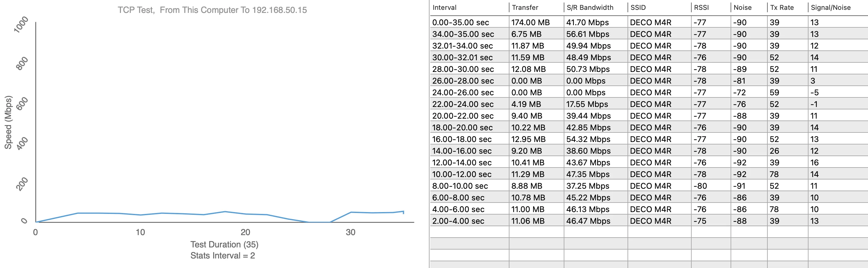Click the -72 noise value cell

(739, 93)
